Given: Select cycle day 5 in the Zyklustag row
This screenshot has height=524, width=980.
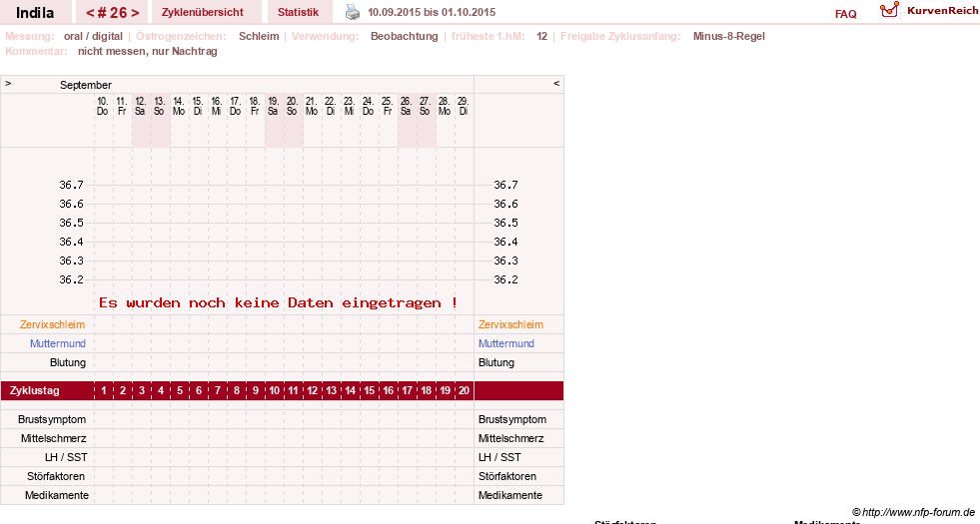Looking at the screenshot, I should point(180,390).
